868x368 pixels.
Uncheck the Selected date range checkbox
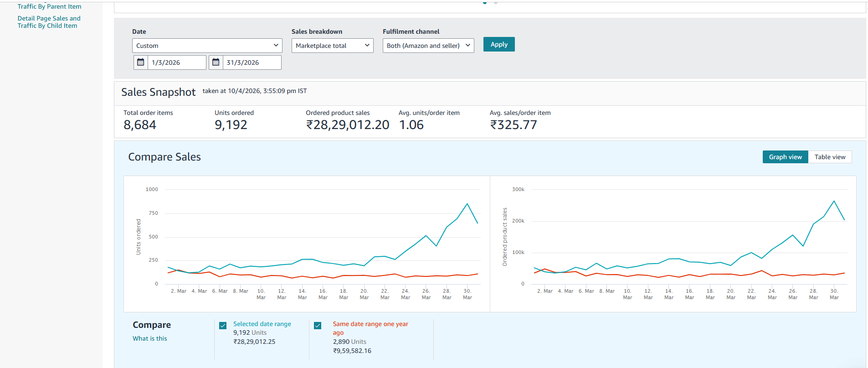pos(223,326)
